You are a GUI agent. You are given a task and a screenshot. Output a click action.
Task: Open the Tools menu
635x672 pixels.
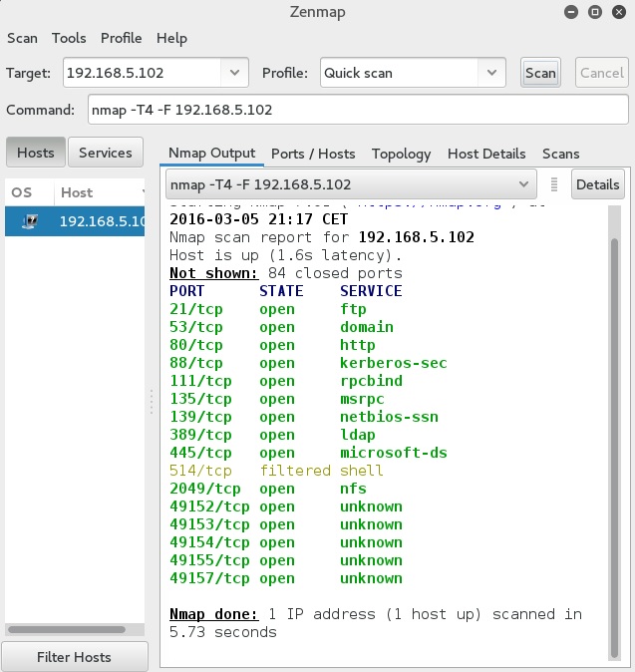pos(69,38)
